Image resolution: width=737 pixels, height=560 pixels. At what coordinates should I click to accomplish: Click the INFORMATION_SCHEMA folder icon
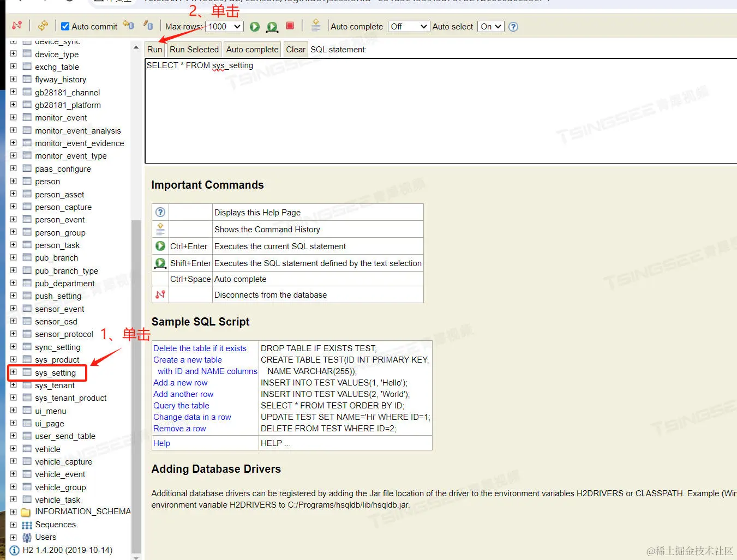[x=26, y=512]
